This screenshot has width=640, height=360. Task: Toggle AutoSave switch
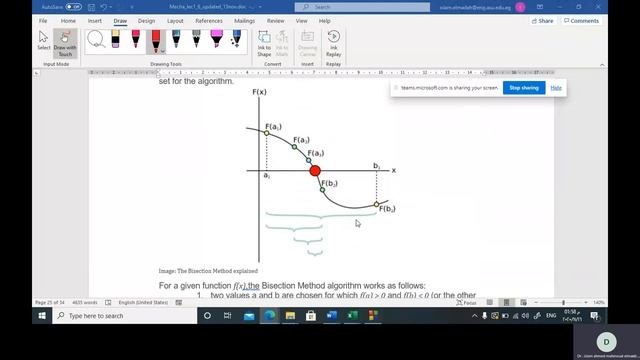point(73,7)
